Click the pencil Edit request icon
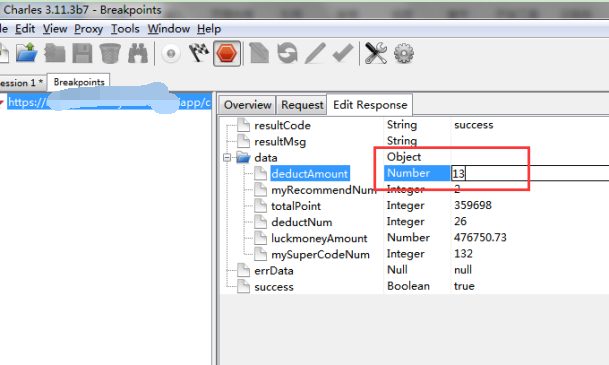Screen dimensions: 609x365 tap(315, 53)
